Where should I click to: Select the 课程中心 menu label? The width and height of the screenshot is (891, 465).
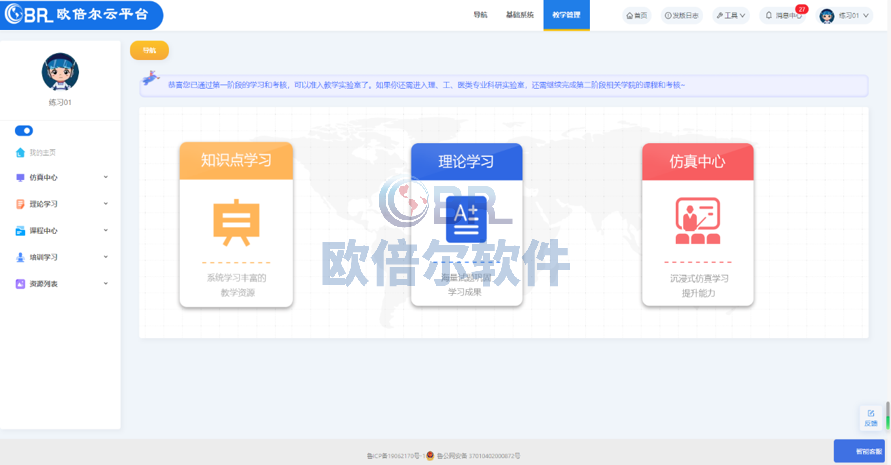[x=44, y=231]
